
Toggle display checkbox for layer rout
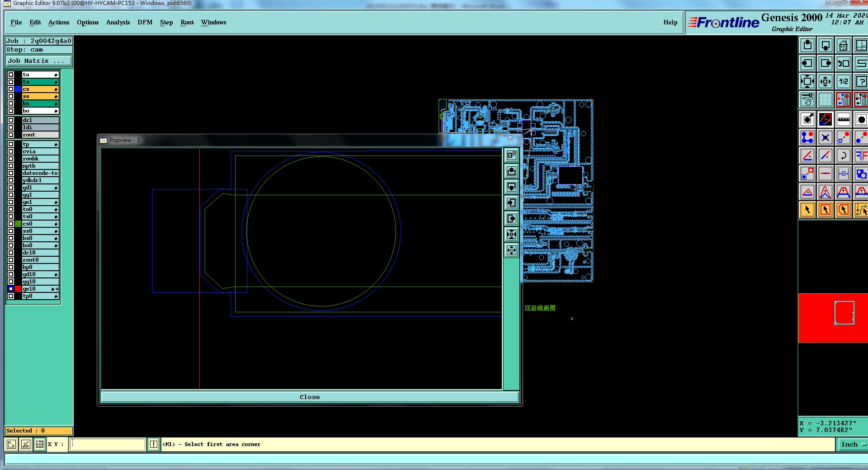11,135
